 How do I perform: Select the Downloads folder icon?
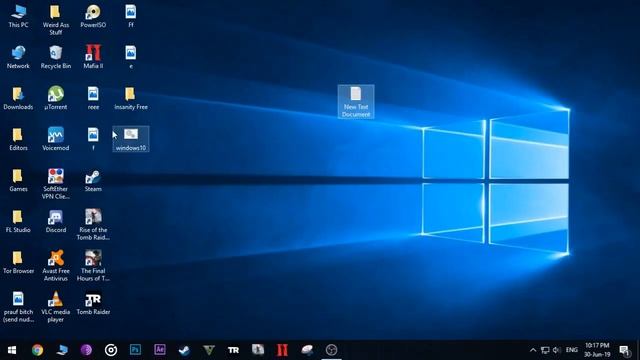coord(18,98)
